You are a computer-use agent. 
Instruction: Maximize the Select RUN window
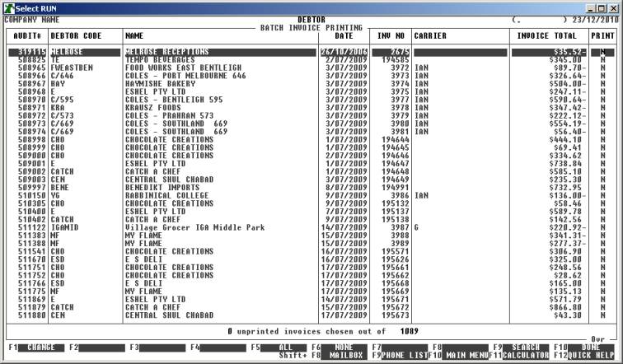(602, 8)
